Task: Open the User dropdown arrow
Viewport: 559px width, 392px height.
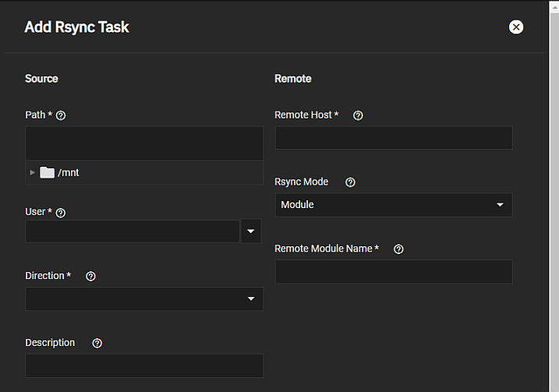Action: point(251,231)
